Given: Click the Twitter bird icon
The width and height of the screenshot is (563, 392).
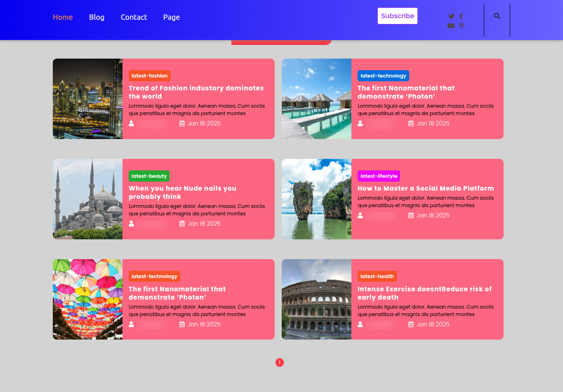Looking at the screenshot, I should [x=451, y=17].
